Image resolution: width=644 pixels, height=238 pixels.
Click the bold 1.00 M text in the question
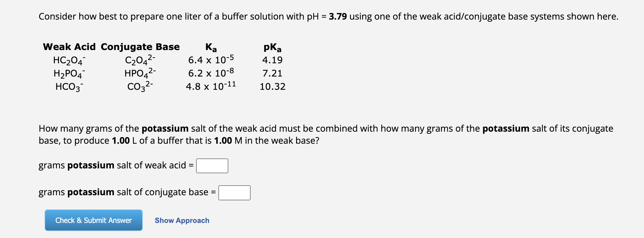pos(223,140)
